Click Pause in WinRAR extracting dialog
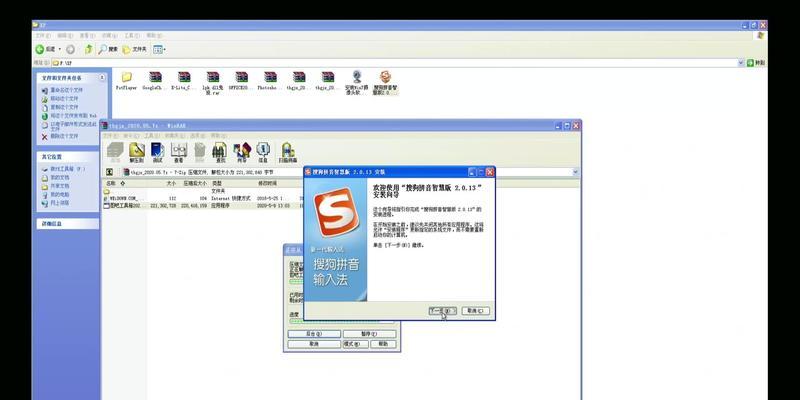Screen dimensions: 800x400 click(x=369, y=334)
